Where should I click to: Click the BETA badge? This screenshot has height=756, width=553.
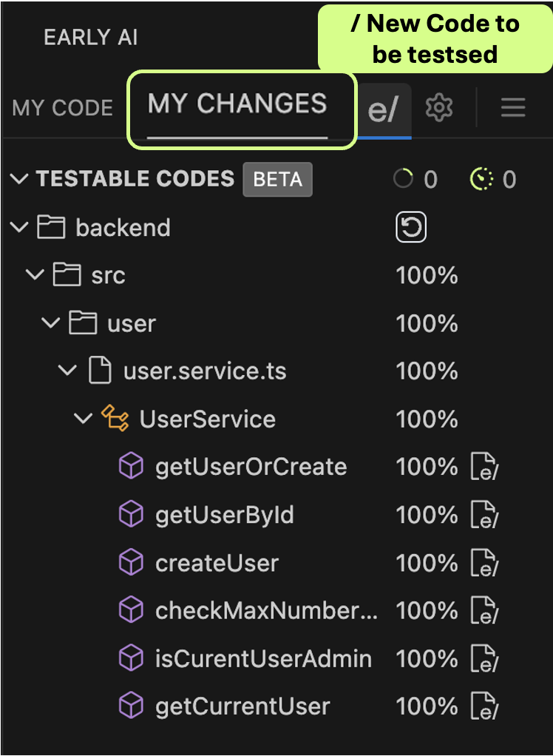(277, 180)
